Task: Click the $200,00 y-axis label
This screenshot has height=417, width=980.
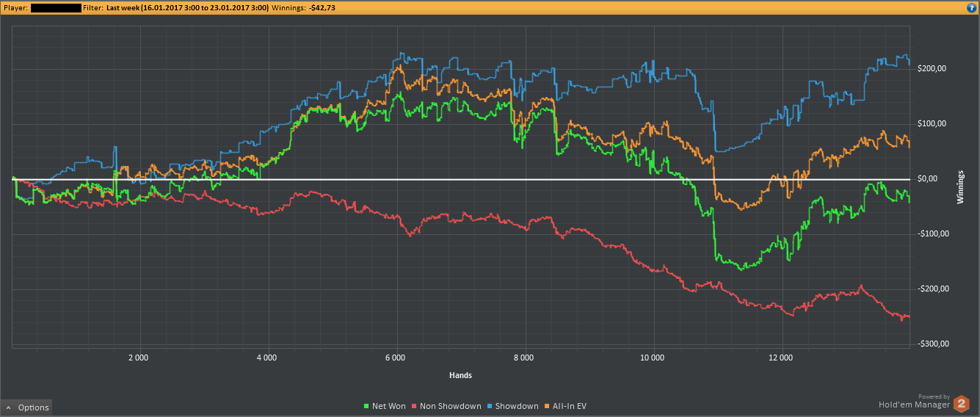Action: [932, 69]
